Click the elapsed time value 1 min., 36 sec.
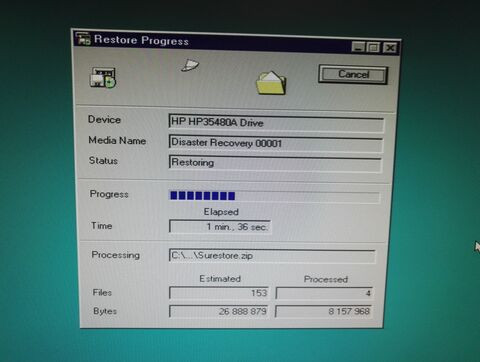The width and height of the screenshot is (480, 362). pyautogui.click(x=220, y=227)
